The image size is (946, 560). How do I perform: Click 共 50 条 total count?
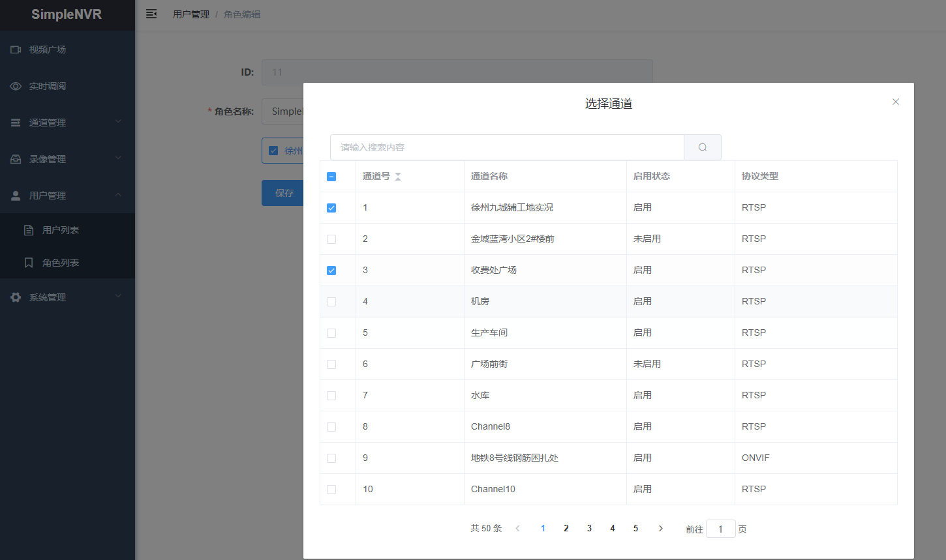click(x=486, y=529)
